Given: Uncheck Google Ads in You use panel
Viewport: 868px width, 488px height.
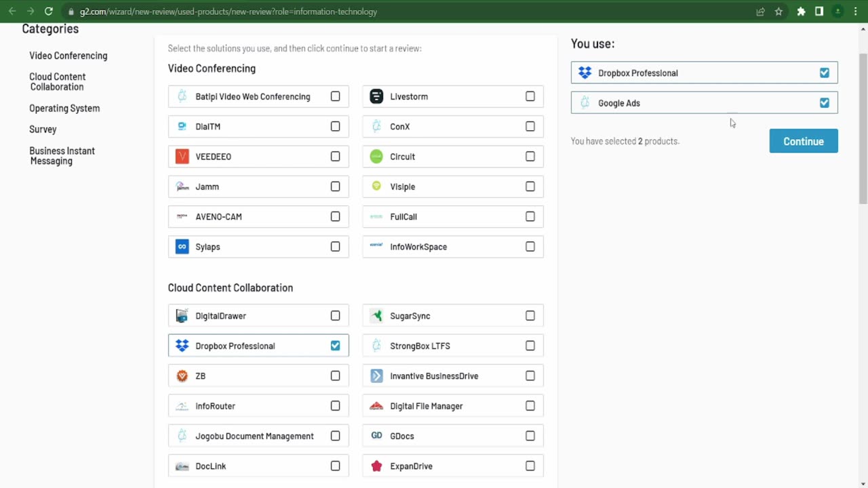Looking at the screenshot, I should (824, 103).
